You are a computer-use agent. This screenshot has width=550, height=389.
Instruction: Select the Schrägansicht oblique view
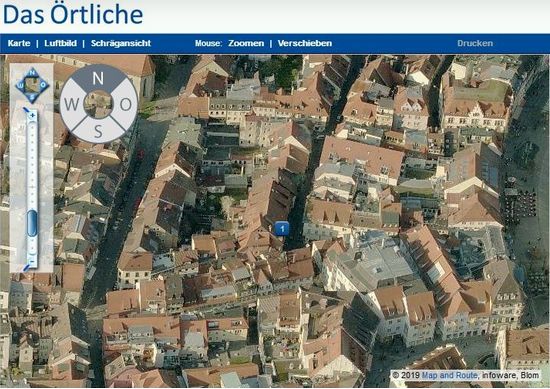121,43
